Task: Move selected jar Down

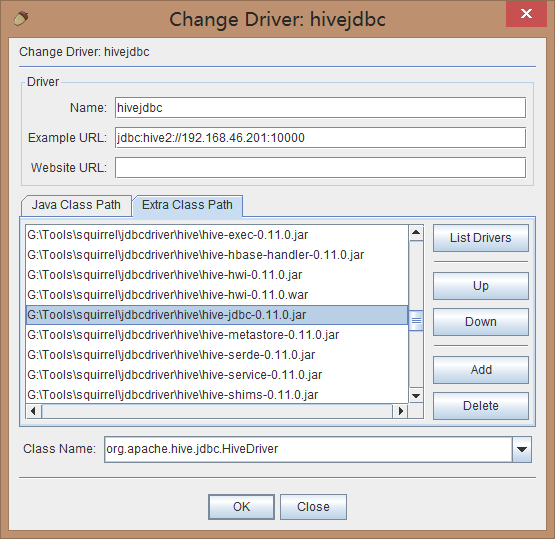Action: 481,322
